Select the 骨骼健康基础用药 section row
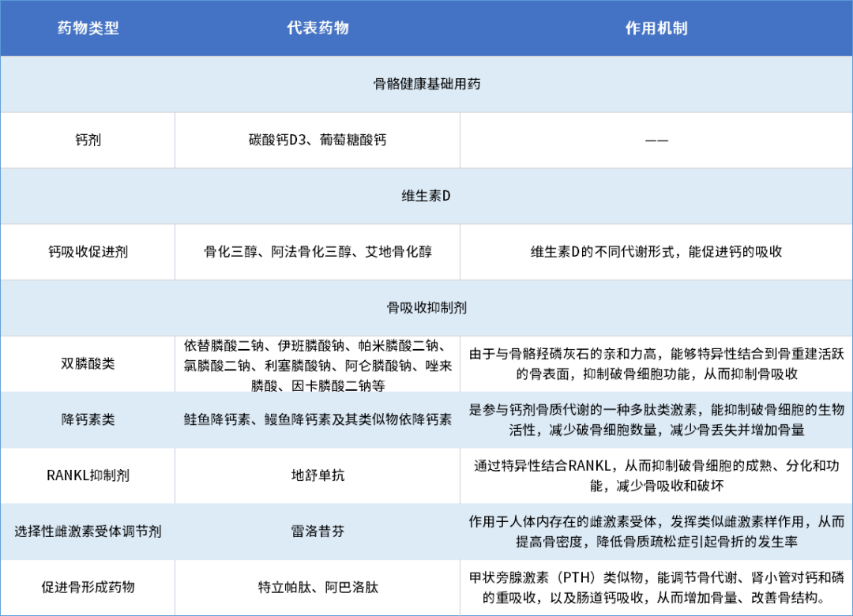Image resolution: width=853 pixels, height=616 pixels. 426,84
